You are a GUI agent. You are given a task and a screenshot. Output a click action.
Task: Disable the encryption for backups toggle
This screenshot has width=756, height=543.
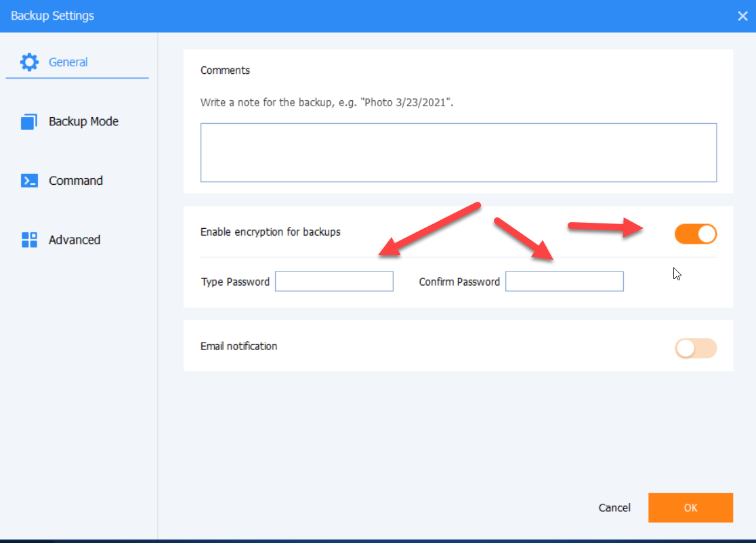tap(695, 234)
